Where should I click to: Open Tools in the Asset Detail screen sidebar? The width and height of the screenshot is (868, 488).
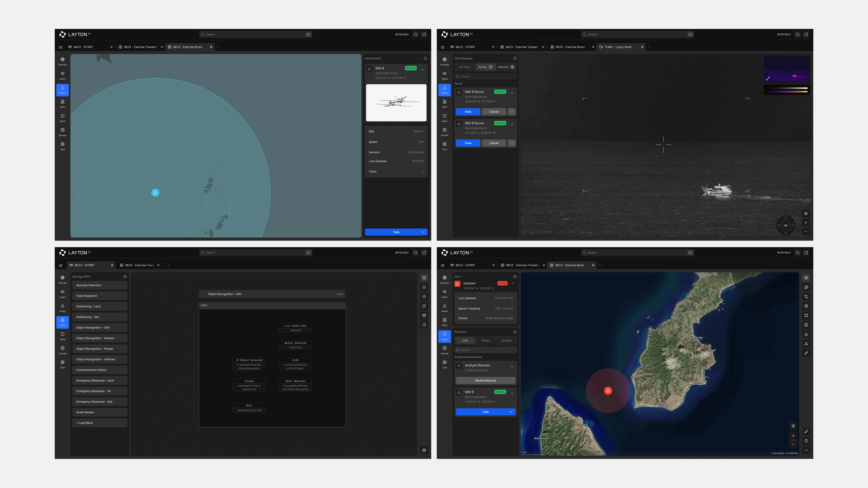click(62, 146)
